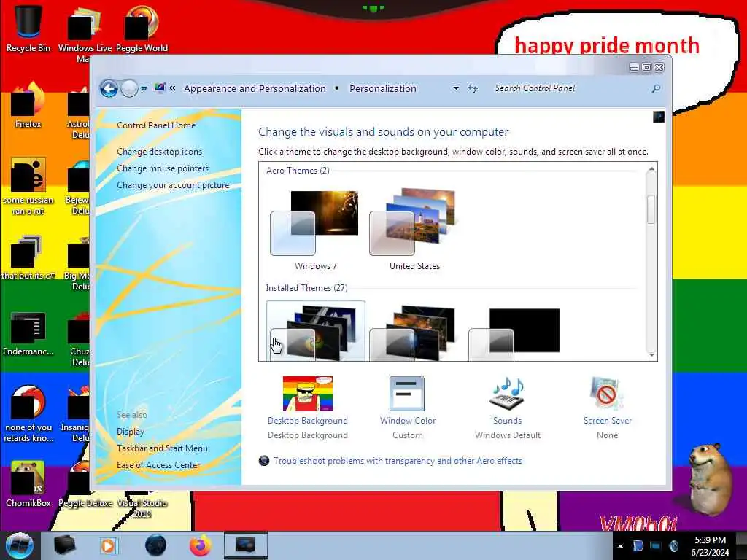Click the search magnifier icon
The height and width of the screenshot is (560, 747).
tap(656, 88)
